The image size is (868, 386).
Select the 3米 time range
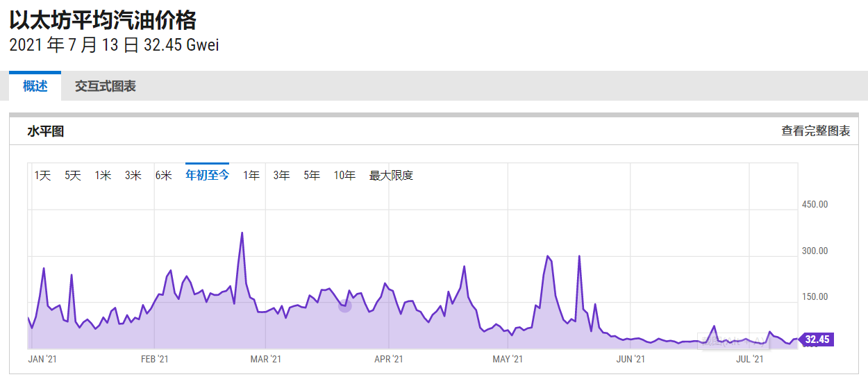[x=133, y=176]
